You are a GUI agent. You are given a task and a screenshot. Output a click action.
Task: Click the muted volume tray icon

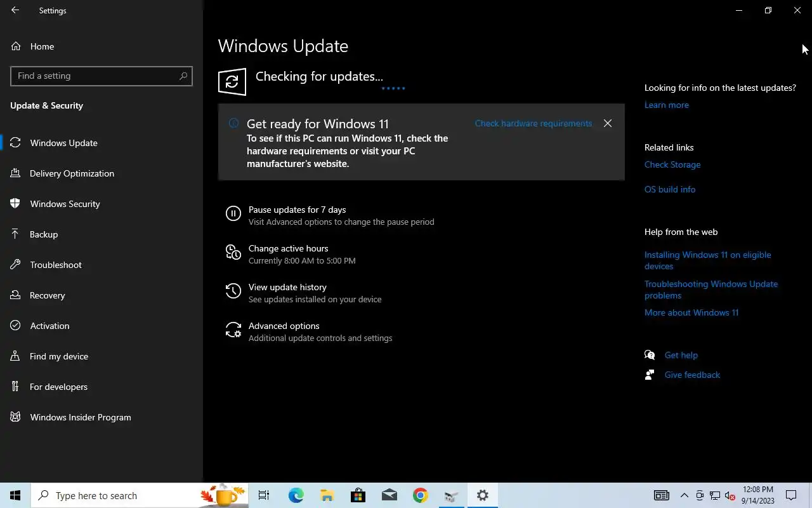(x=730, y=495)
